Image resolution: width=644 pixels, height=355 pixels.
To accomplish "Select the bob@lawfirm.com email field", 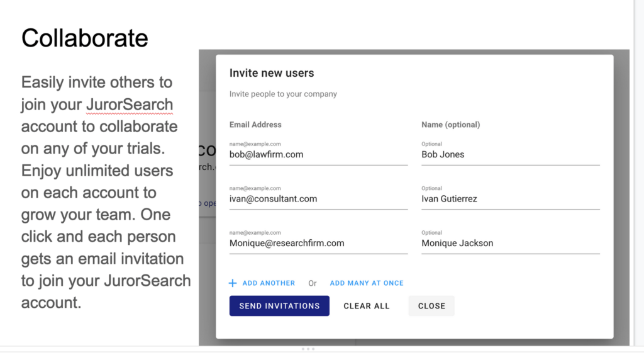I will 319,154.
